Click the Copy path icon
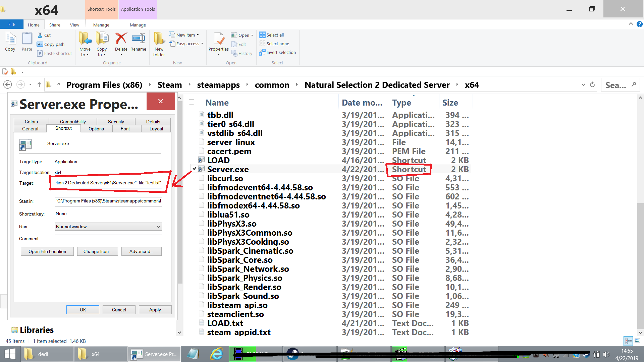This screenshot has width=644, height=362. click(x=40, y=44)
